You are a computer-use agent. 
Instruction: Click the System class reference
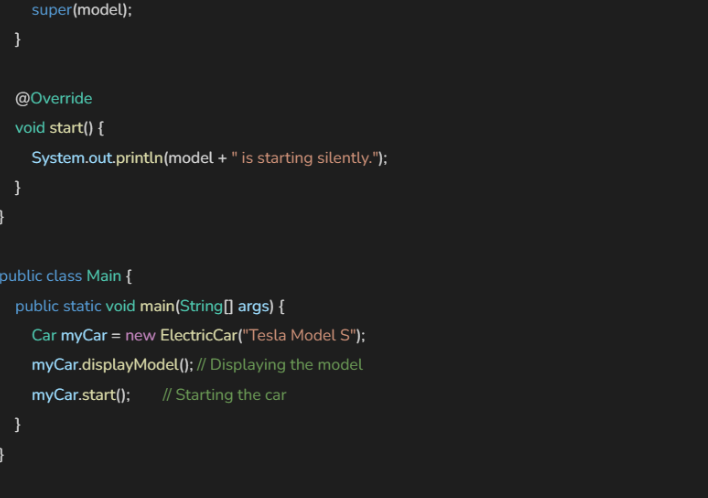pos(57,158)
